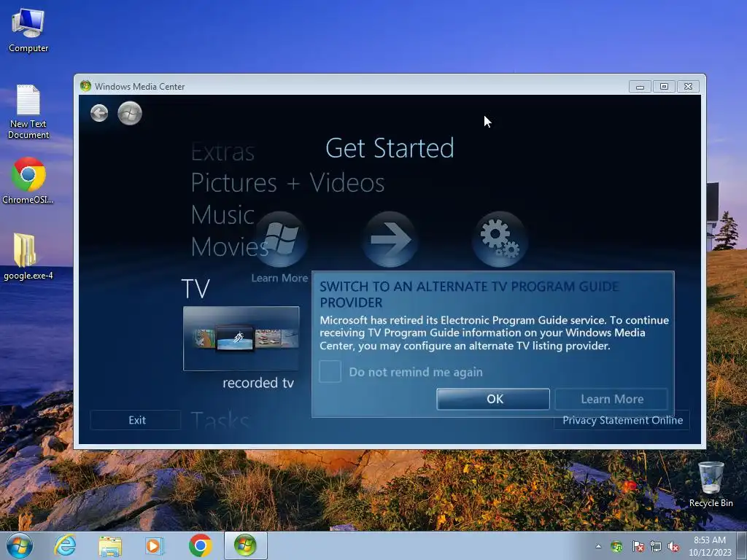The width and height of the screenshot is (747, 560).
Task: Show hidden tray icons arrow
Action: (598, 547)
